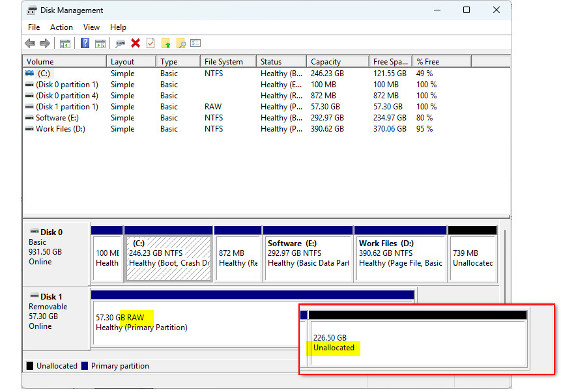Sort by the Volume column header
The image size is (561, 392).
point(65,61)
